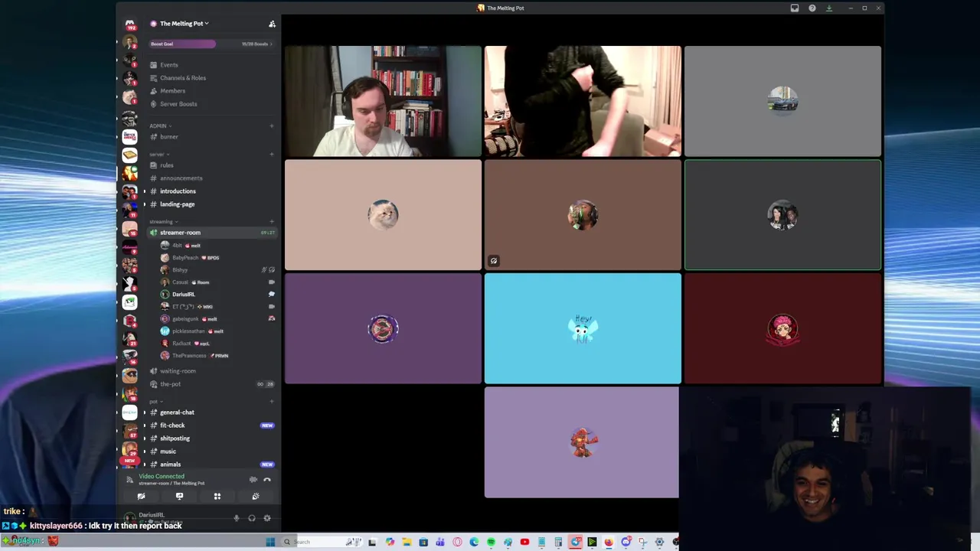Toggle camera on in voice panel
The image size is (980, 551).
tap(141, 497)
